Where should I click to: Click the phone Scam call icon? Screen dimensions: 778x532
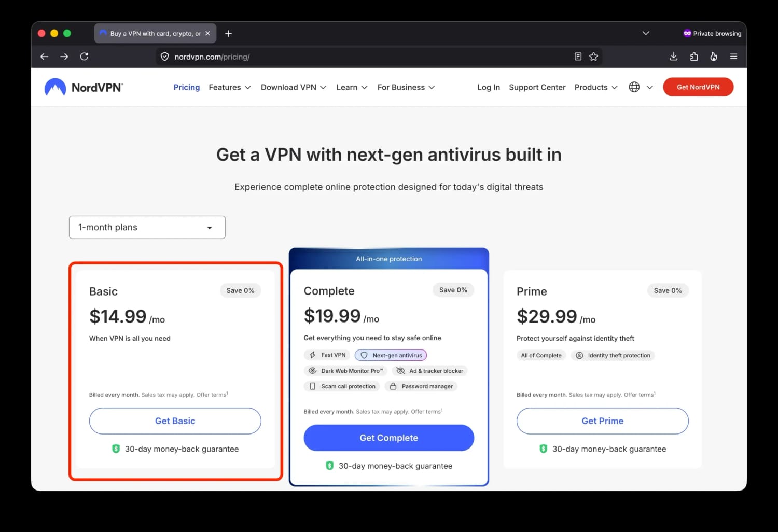pos(313,386)
